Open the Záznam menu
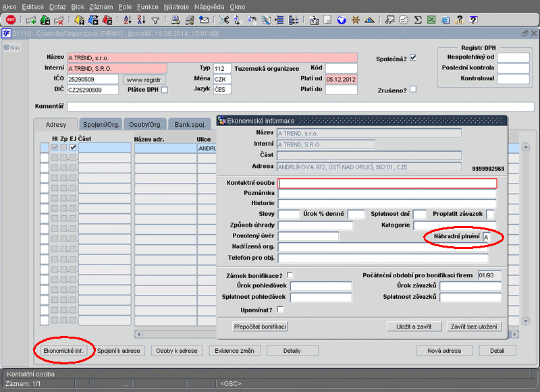 [x=101, y=6]
